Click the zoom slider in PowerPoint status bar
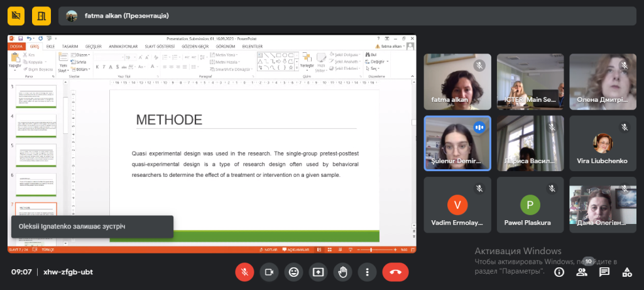Image resolution: width=644 pixels, height=290 pixels. 376,250
